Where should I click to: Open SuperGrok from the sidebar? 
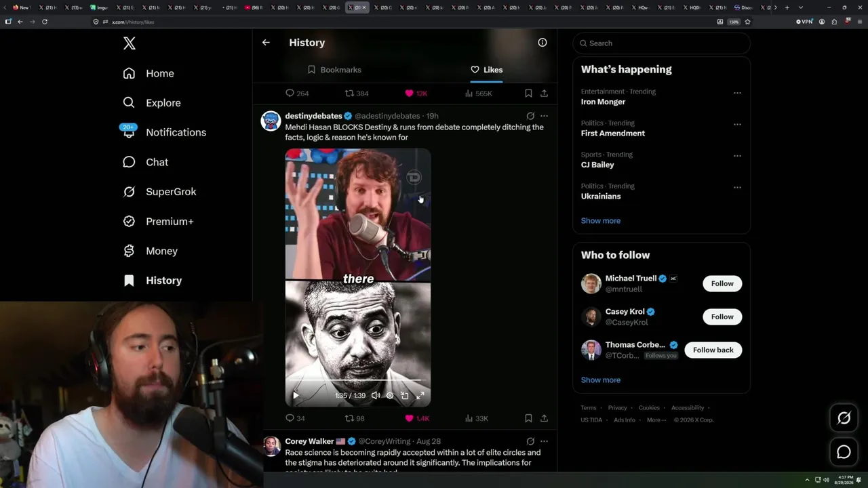coord(159,192)
